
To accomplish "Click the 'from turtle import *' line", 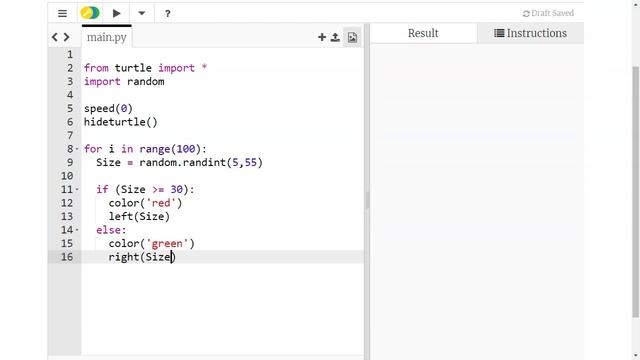I will point(145,68).
